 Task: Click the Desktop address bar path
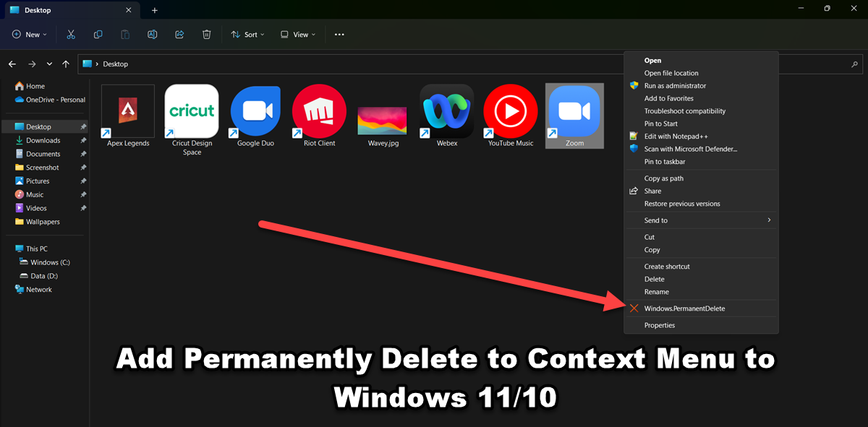tap(115, 64)
